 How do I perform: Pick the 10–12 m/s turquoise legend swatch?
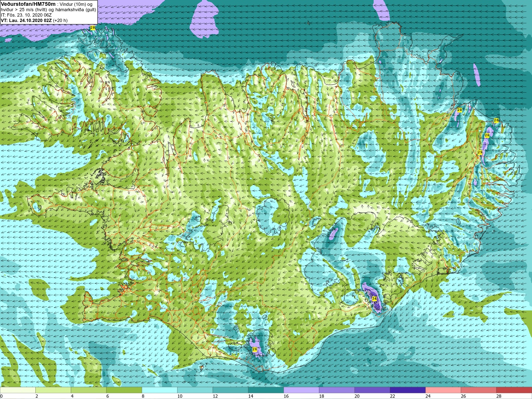click(x=195, y=390)
